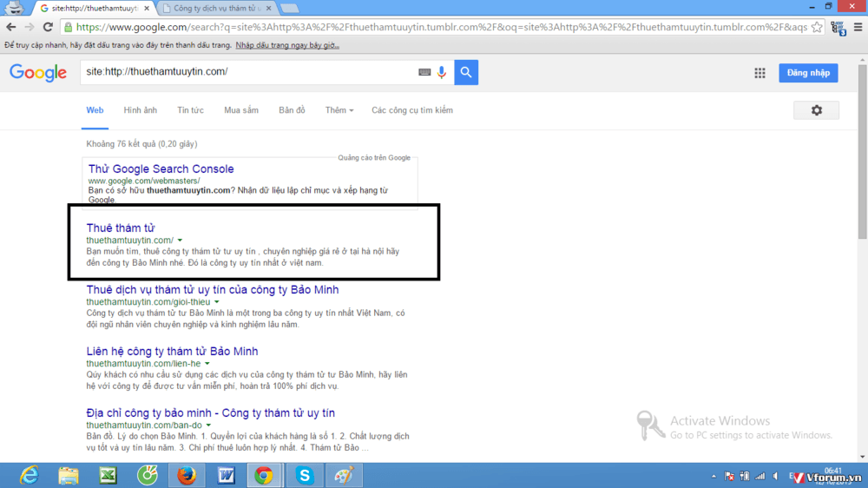This screenshot has height=488, width=868.
Task: Switch to the Bản đồ tab
Action: click(292, 110)
